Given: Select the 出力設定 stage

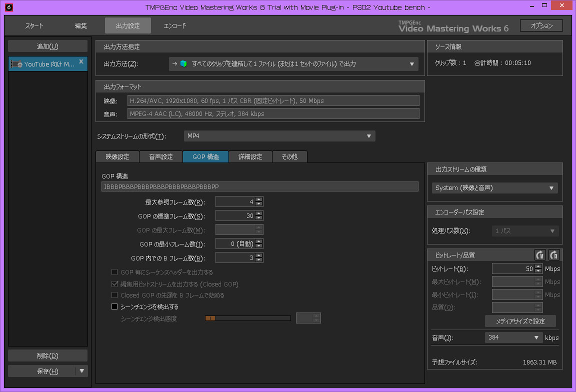Looking at the screenshot, I should tap(128, 25).
